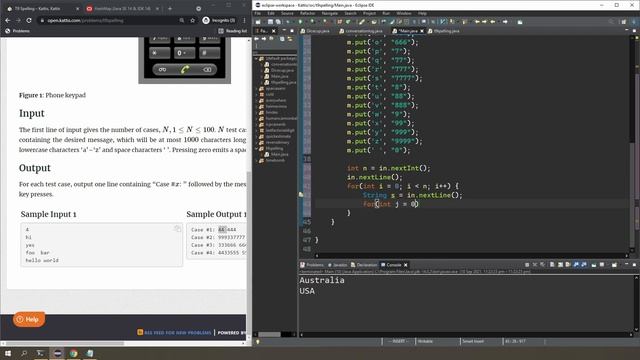Screen dimensions: 640x360
Task: Switch to the Dicecup.java editor tab
Action: [315, 31]
